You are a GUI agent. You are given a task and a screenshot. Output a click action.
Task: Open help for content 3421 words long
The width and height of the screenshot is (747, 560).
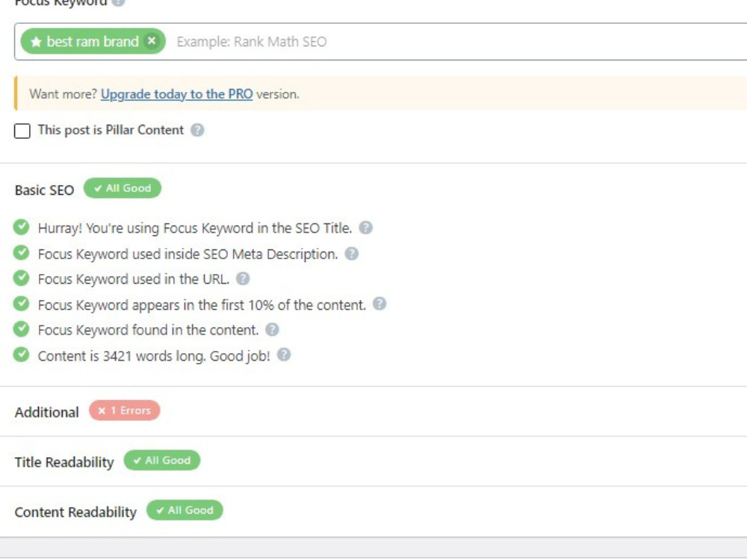tap(283, 355)
